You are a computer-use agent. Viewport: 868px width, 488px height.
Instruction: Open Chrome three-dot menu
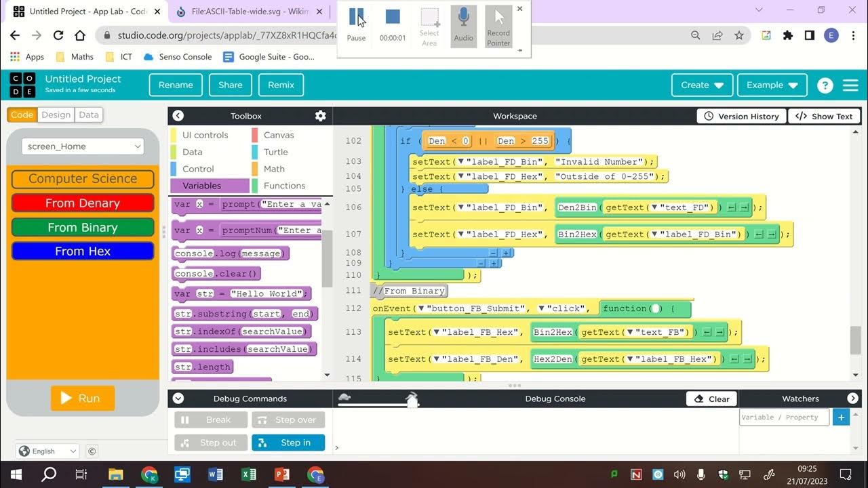(x=852, y=35)
